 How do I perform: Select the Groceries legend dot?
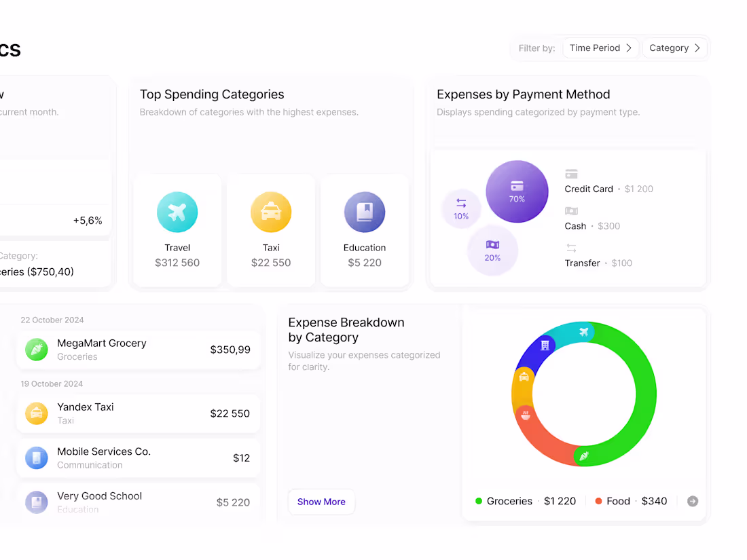pos(478,501)
